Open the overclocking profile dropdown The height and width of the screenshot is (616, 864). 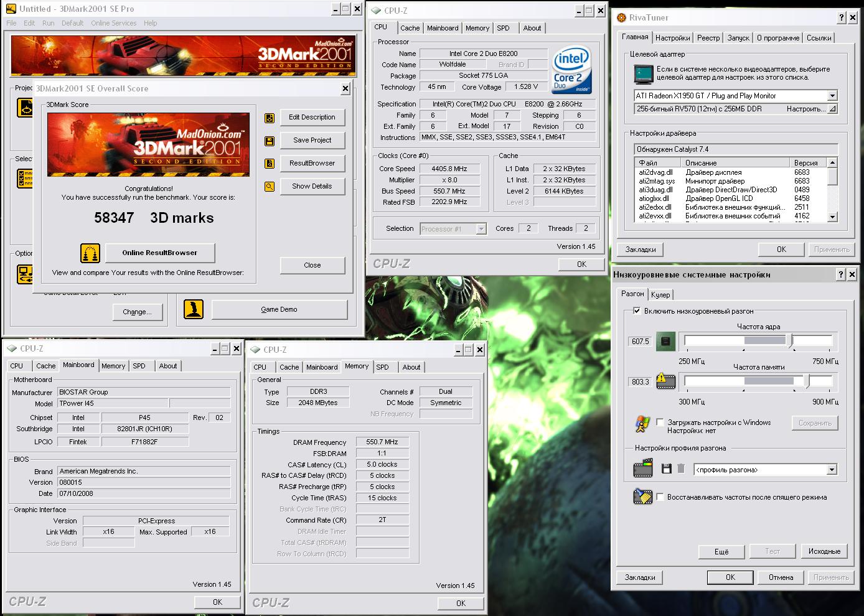pyautogui.click(x=832, y=470)
